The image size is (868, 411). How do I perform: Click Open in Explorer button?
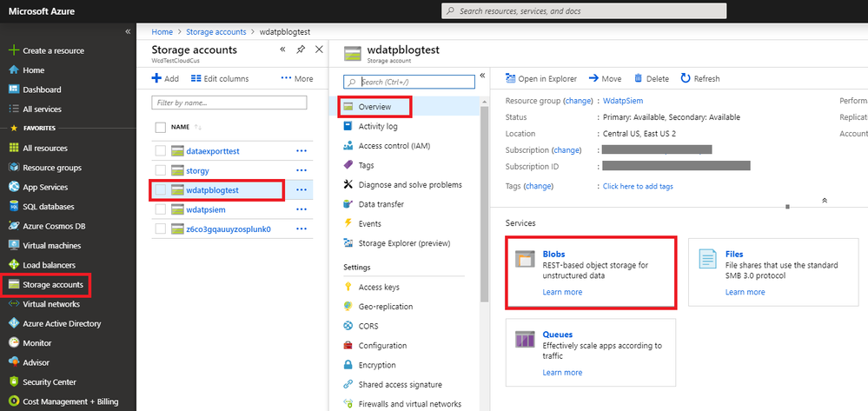pyautogui.click(x=541, y=79)
